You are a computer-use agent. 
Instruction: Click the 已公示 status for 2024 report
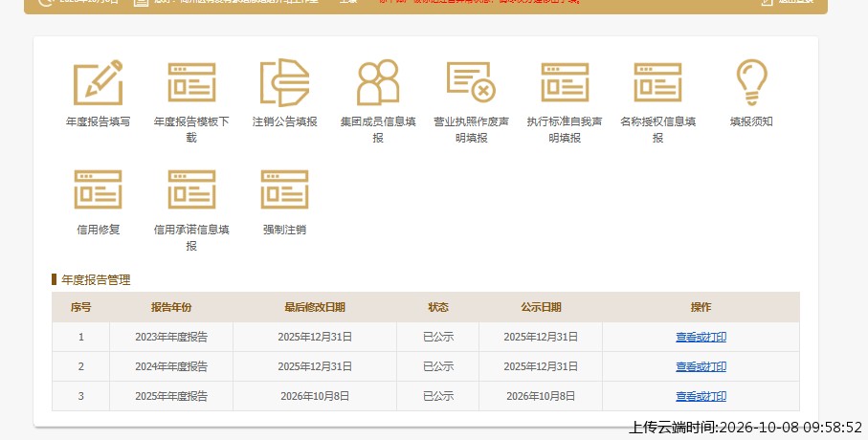[x=438, y=366]
